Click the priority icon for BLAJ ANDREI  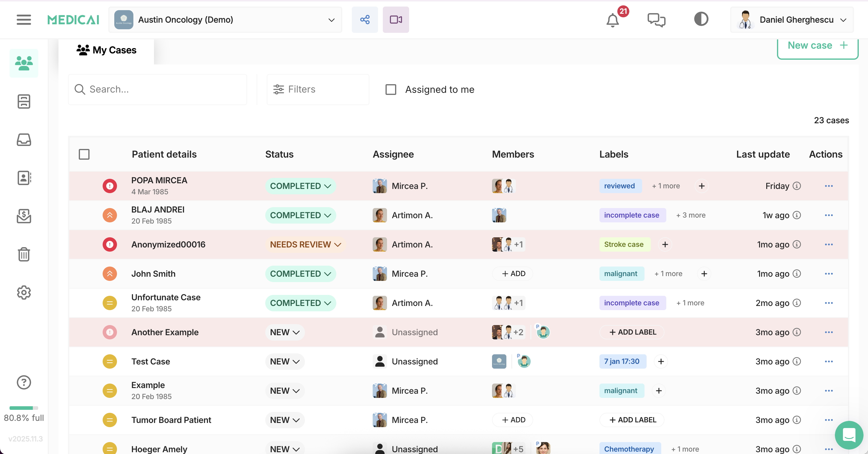point(110,215)
